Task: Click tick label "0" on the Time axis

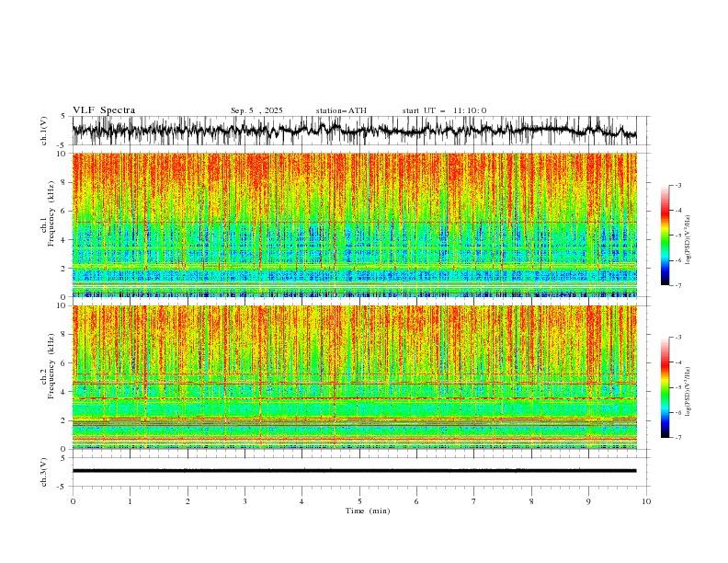Action: (x=73, y=501)
